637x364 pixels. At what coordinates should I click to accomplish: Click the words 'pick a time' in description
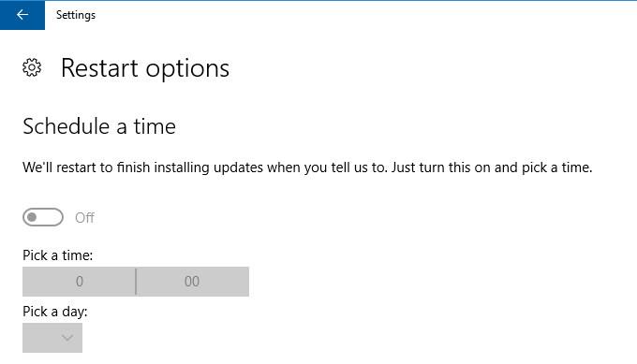pos(556,167)
